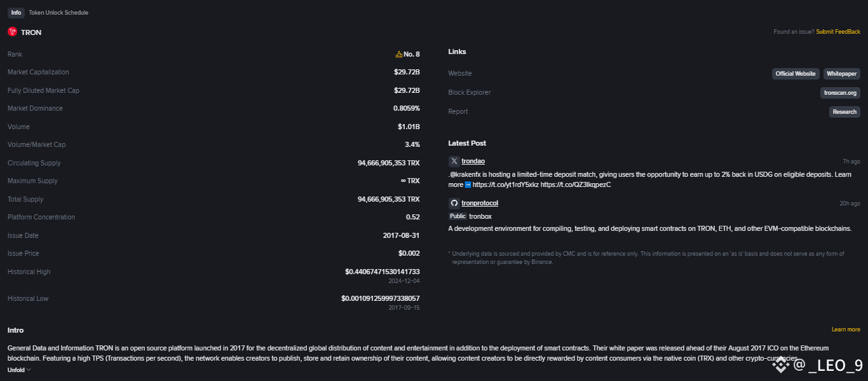Click the Public badge on the tronbox post
Viewport: 868px width, 381px height.
(x=458, y=217)
